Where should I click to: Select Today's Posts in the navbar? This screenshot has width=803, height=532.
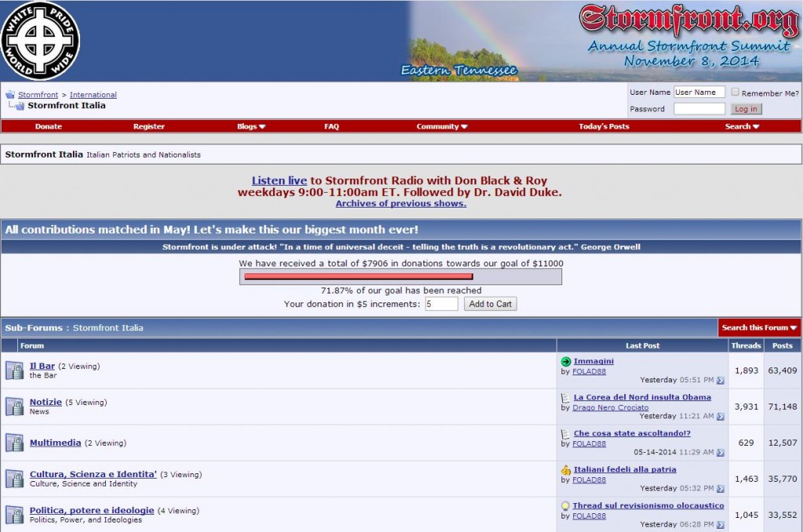[x=603, y=126]
